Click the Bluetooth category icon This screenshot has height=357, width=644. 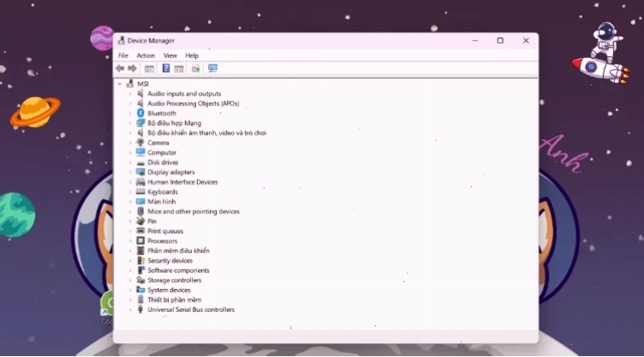pyautogui.click(x=141, y=112)
